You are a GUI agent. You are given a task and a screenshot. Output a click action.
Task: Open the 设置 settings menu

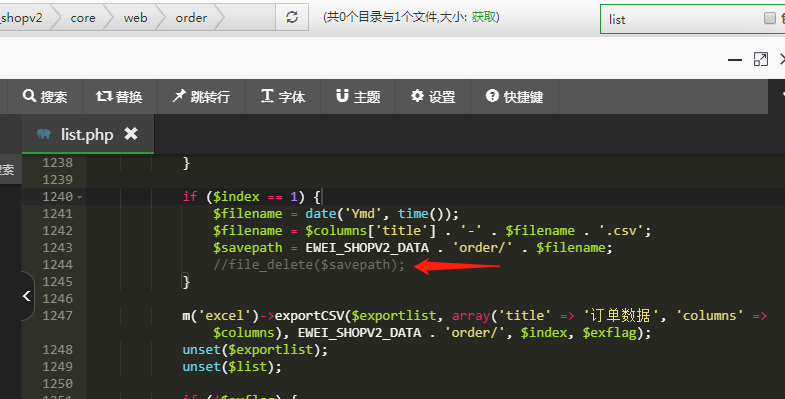click(x=433, y=96)
